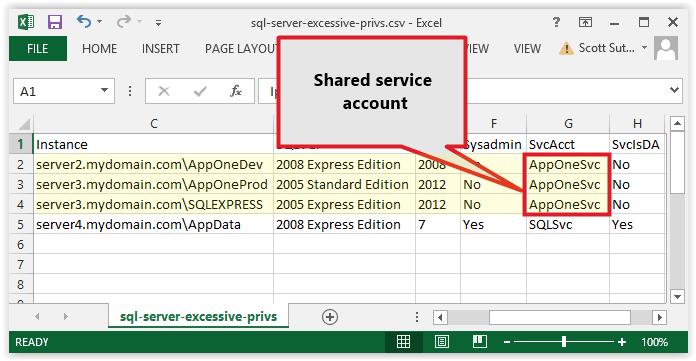Screen dimensions: 696x361
Task: Open the PAGE LAYOUT ribbon tab
Action: tap(241, 48)
